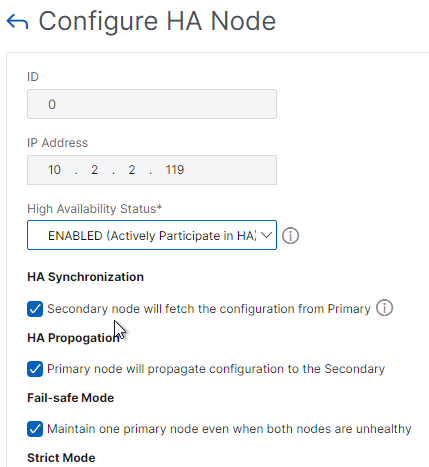Select the first IP octet showing 10

54,170
